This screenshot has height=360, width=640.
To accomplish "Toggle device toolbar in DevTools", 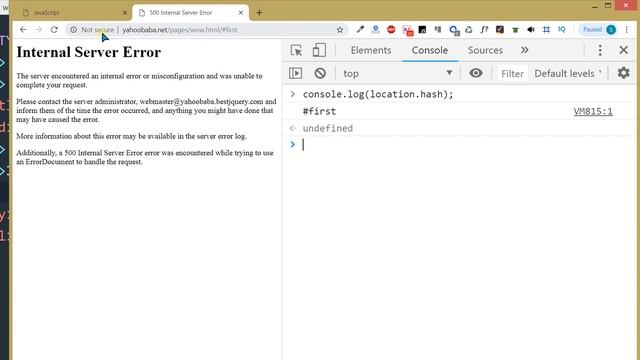I will (x=319, y=50).
